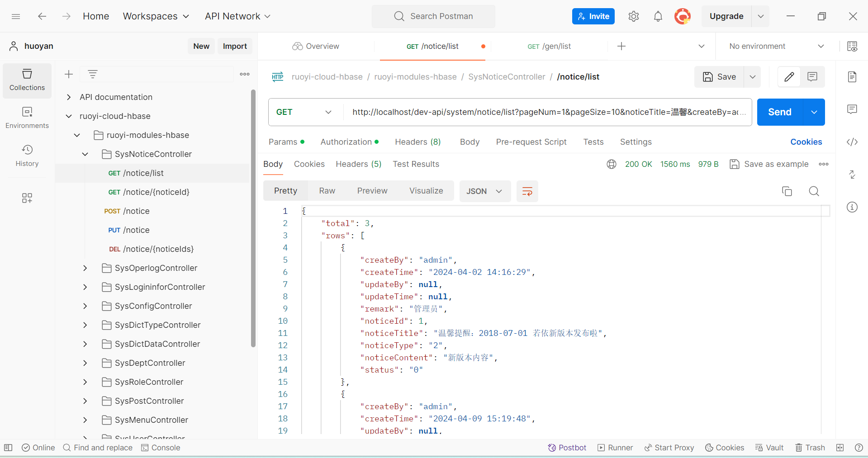The image size is (868, 458).
Task: Open the Settings gear icon
Action: (633, 16)
